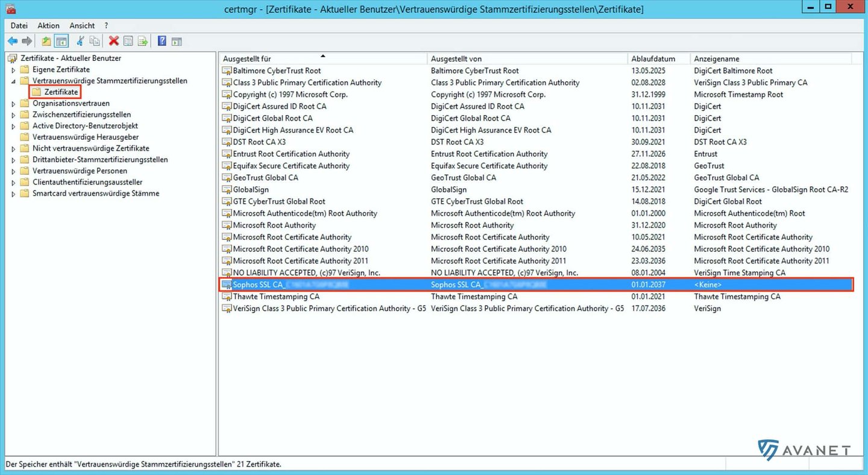Cut selection using the scissors icon
The width and height of the screenshot is (868, 475).
point(80,41)
